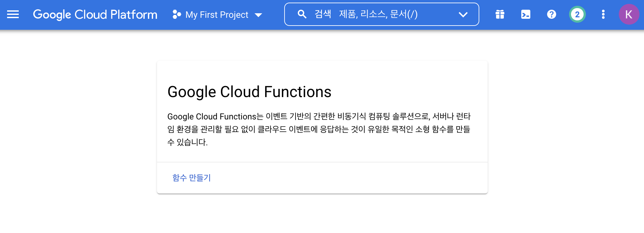Click the search magnifier icon

point(302,14)
